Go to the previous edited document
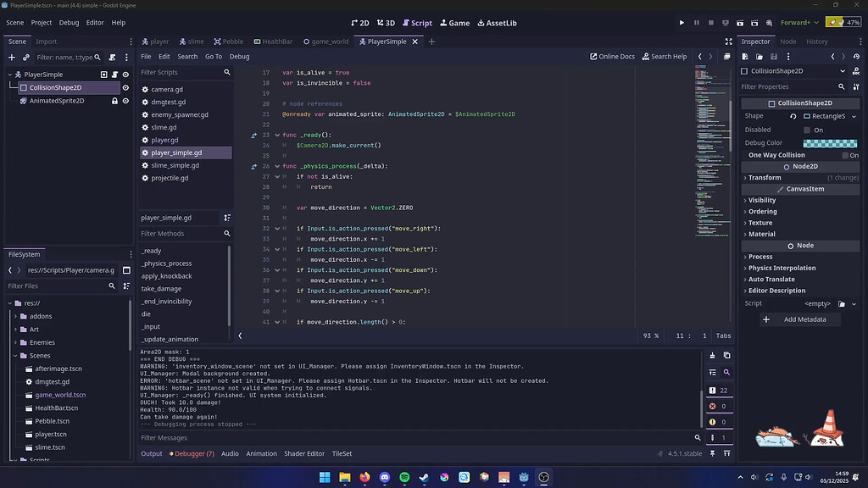Image resolution: width=868 pixels, height=488 pixels. tap(699, 57)
